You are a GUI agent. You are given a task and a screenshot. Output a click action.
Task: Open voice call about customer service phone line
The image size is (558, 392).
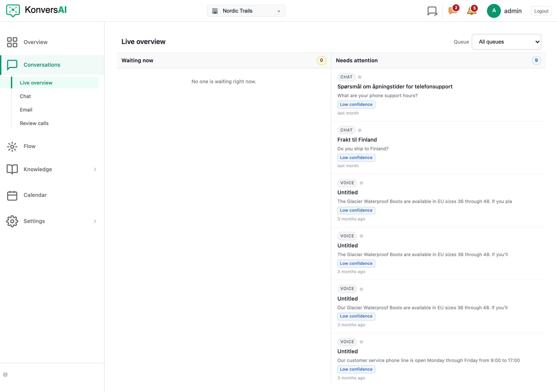[x=438, y=358]
